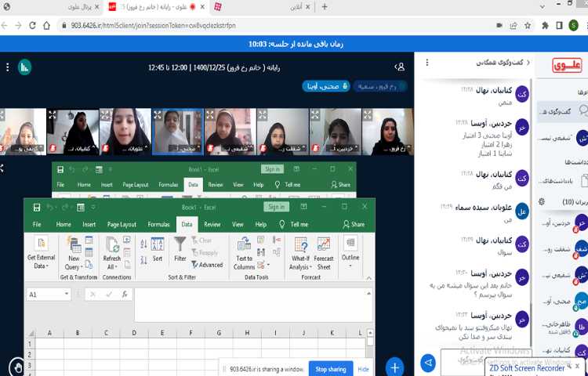The height and width of the screenshot is (376, 588).
Task: Click Advanced filter in Sort & Filter
Action: click(x=207, y=265)
